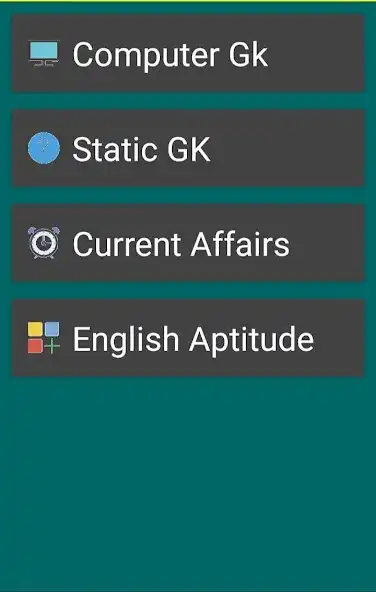Image resolution: width=376 pixels, height=592 pixels.
Task: Select the English Aptitude list entry
Action: [x=188, y=338]
